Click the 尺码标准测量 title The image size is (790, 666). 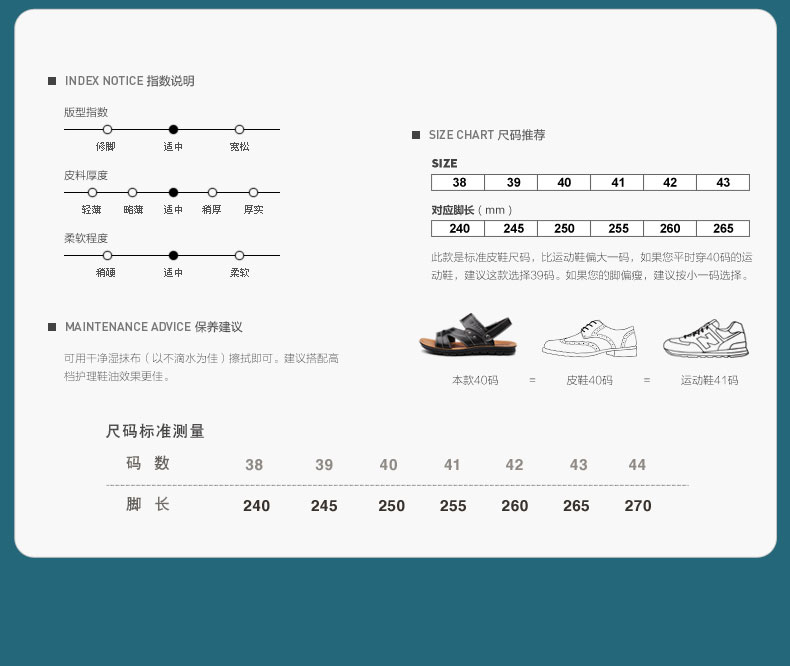(155, 431)
